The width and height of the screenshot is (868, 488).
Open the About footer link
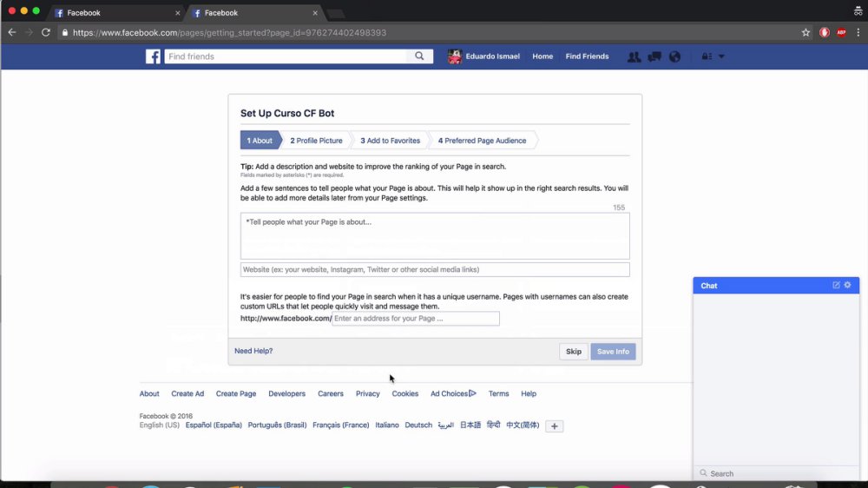point(149,394)
